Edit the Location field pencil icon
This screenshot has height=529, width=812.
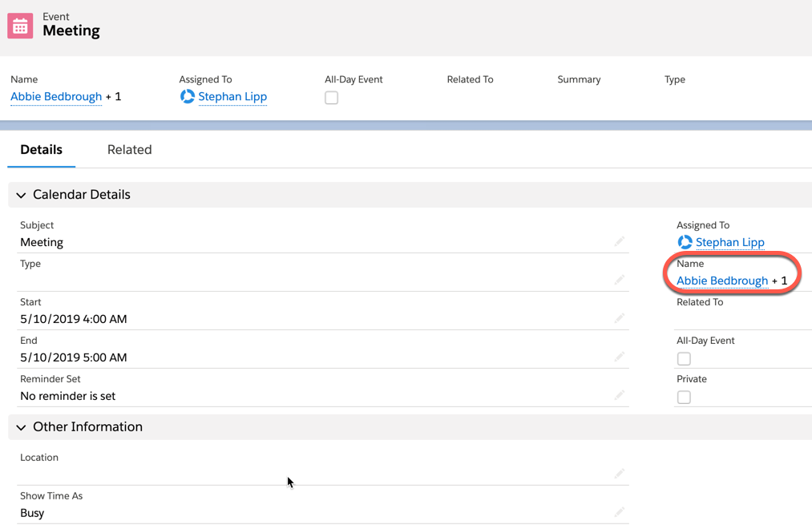618,472
